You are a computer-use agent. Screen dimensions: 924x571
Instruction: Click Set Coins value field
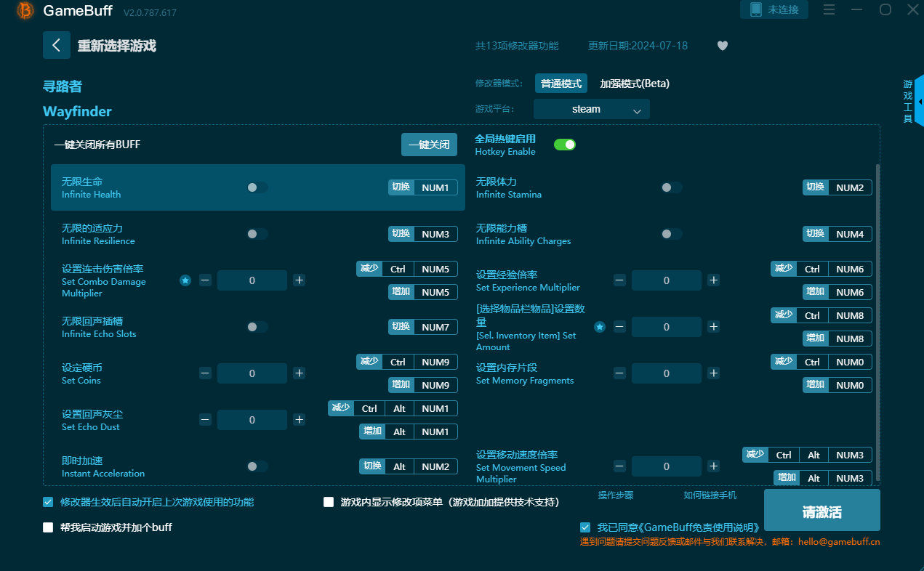coord(252,373)
